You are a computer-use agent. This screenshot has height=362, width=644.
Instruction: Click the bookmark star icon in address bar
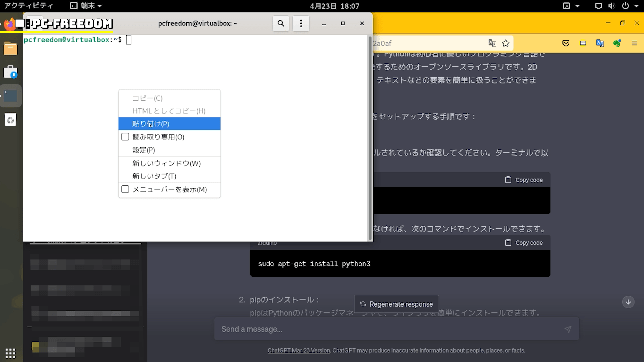pyautogui.click(x=506, y=43)
